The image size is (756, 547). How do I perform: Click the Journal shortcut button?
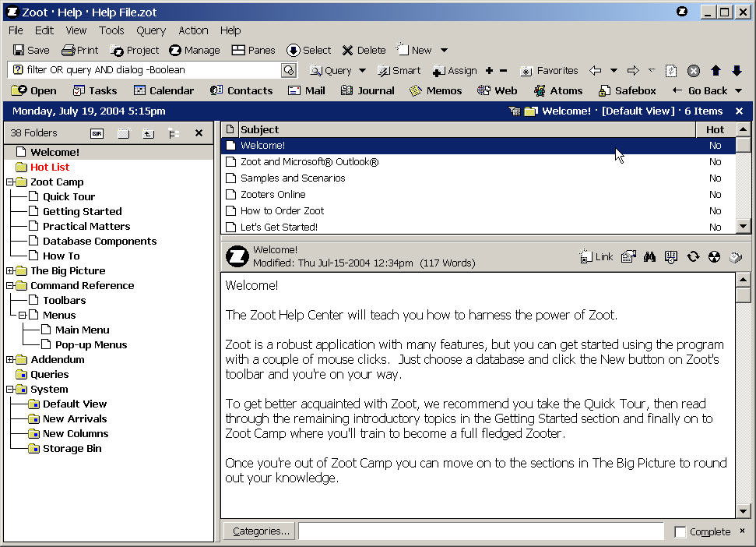click(x=367, y=90)
